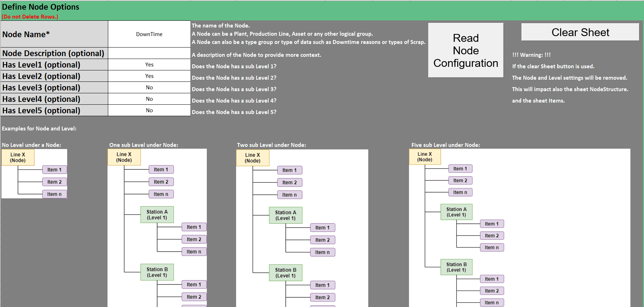Click the 'Node Name*' label cell

(x=54, y=34)
